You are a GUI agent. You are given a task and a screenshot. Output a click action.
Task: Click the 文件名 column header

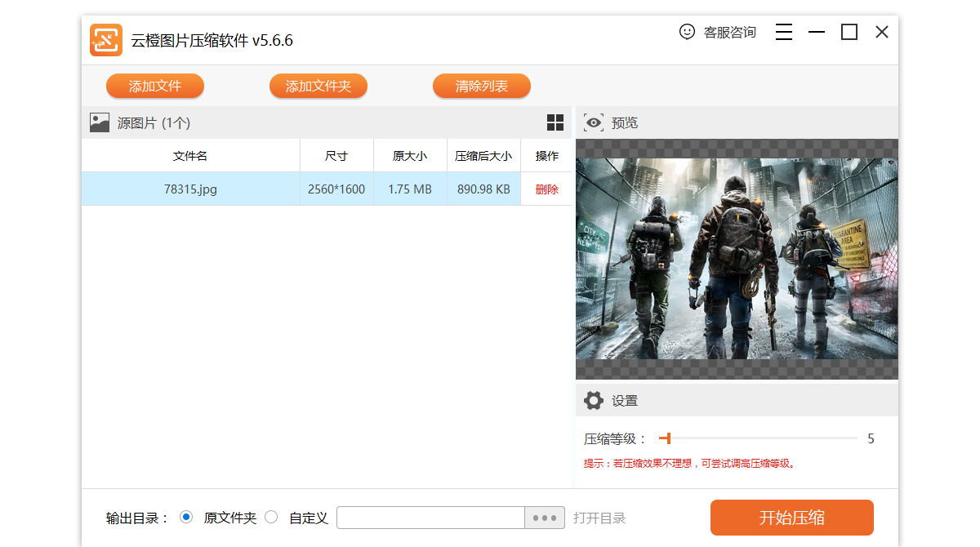(x=190, y=155)
